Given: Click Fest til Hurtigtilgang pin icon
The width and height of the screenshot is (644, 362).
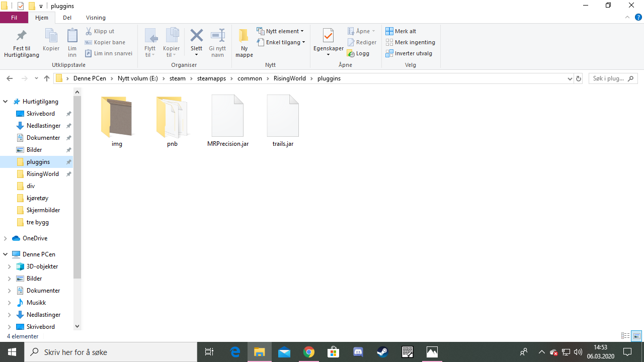Looking at the screenshot, I should (x=21, y=36).
